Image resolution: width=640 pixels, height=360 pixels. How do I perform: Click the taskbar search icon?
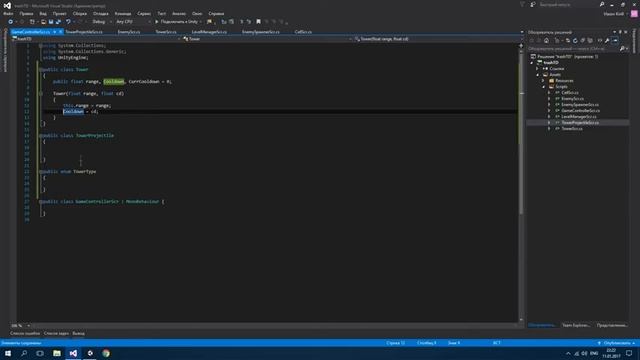pos(24,353)
